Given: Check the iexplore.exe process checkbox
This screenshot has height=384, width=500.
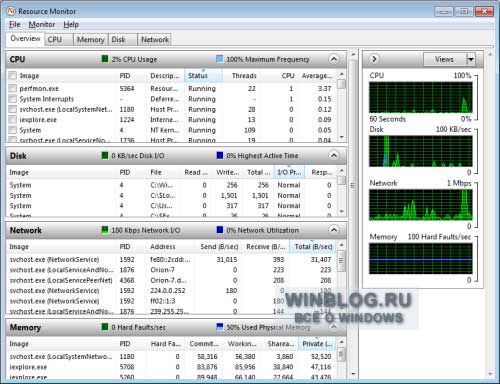Looking at the screenshot, I should coord(13,119).
